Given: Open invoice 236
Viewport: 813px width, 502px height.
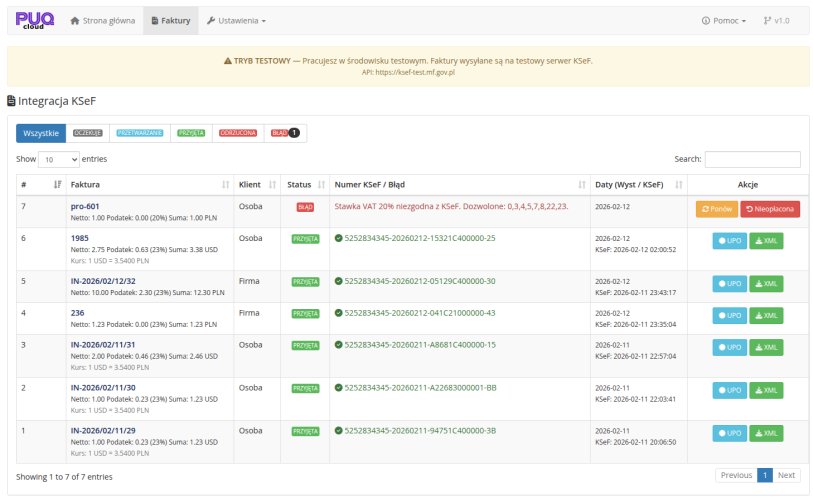Looking at the screenshot, I should tap(77, 313).
